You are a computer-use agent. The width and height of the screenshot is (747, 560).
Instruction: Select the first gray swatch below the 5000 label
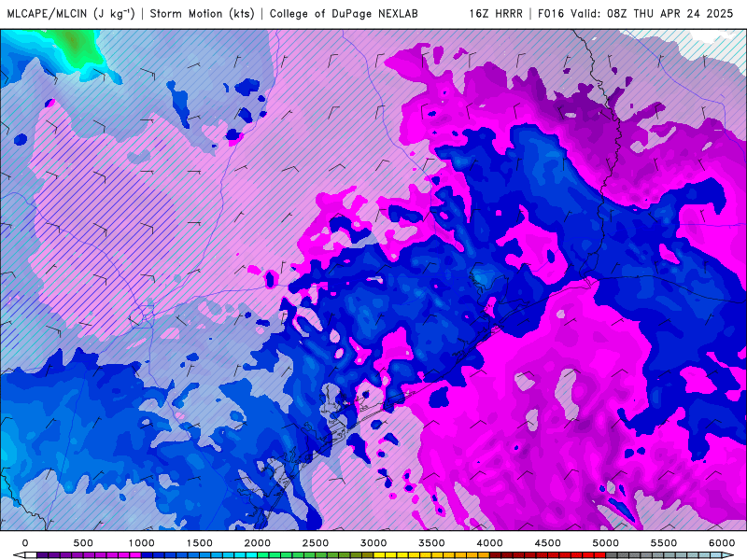tap(612, 555)
